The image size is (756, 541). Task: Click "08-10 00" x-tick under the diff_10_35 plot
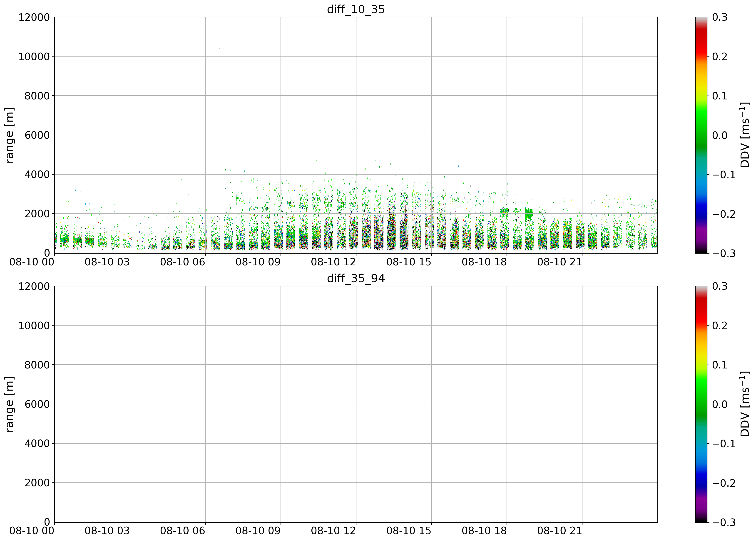click(x=32, y=262)
